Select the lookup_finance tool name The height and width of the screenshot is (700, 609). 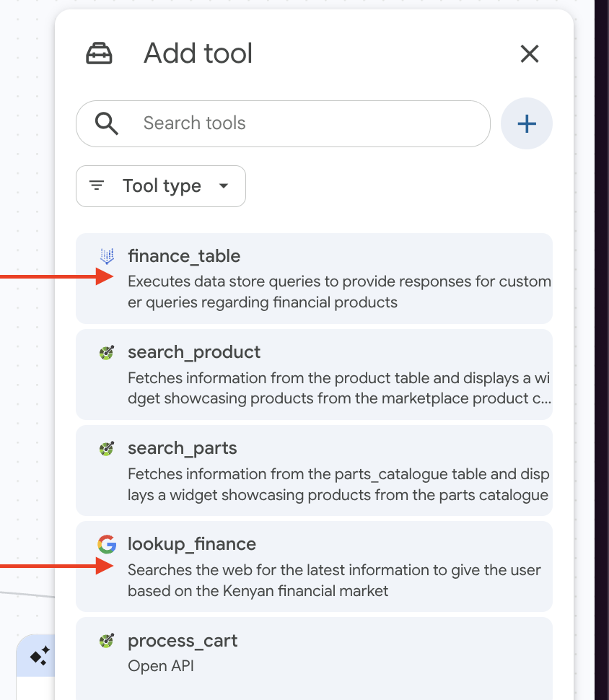[x=192, y=544]
